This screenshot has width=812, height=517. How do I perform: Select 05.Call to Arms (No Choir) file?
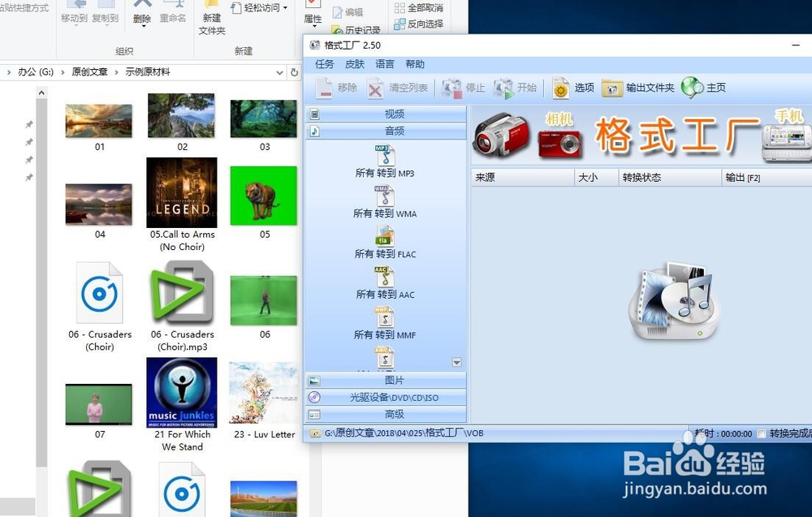coord(182,192)
